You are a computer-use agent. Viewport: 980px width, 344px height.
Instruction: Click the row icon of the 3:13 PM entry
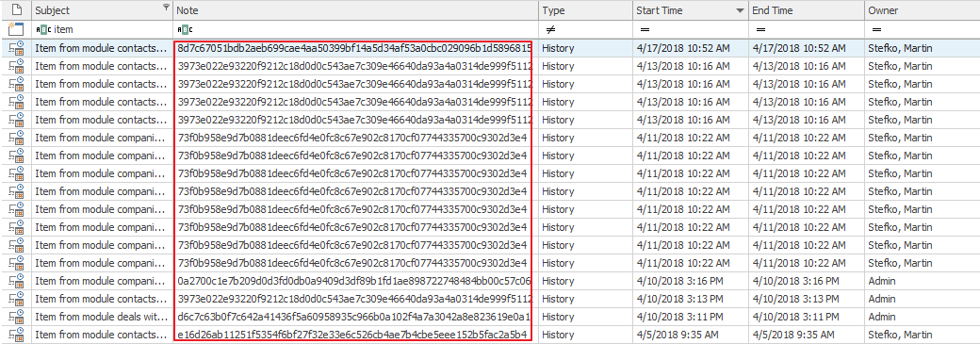pos(16,299)
